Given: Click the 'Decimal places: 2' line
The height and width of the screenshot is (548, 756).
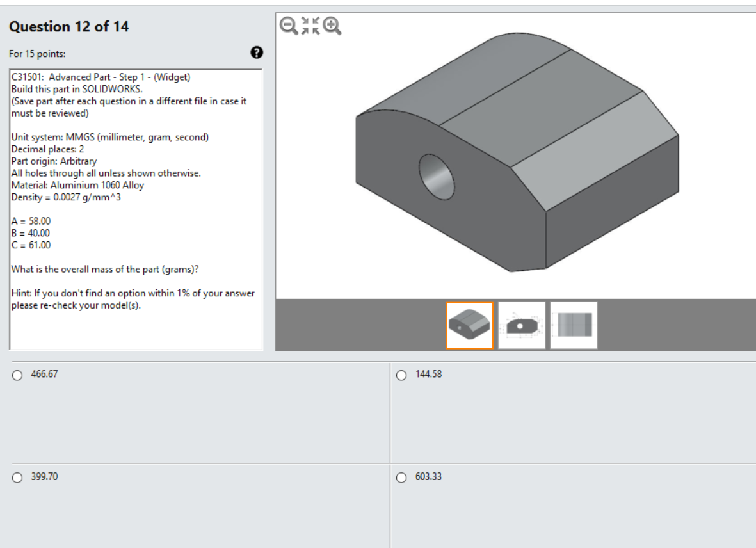Looking at the screenshot, I should [48, 149].
